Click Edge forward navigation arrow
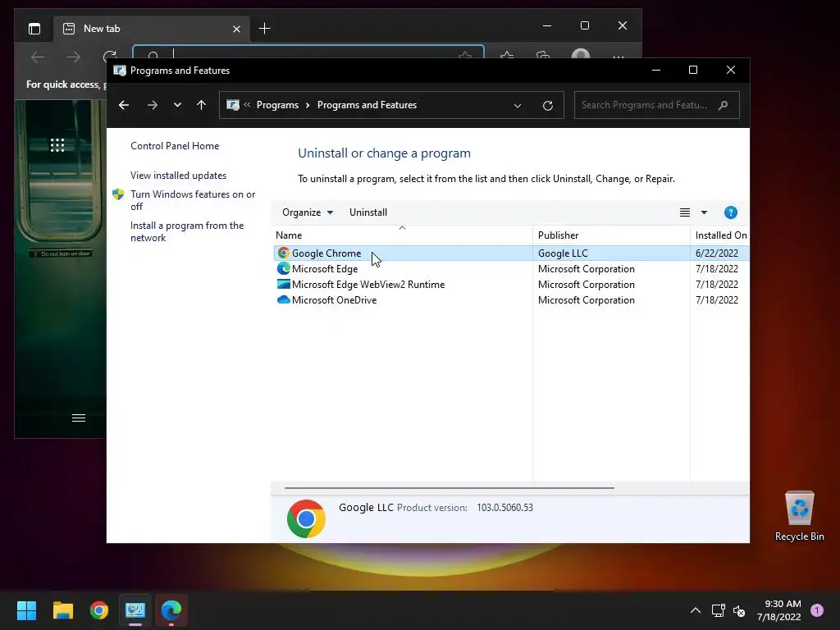Viewport: 840px width, 630px height. [74, 57]
